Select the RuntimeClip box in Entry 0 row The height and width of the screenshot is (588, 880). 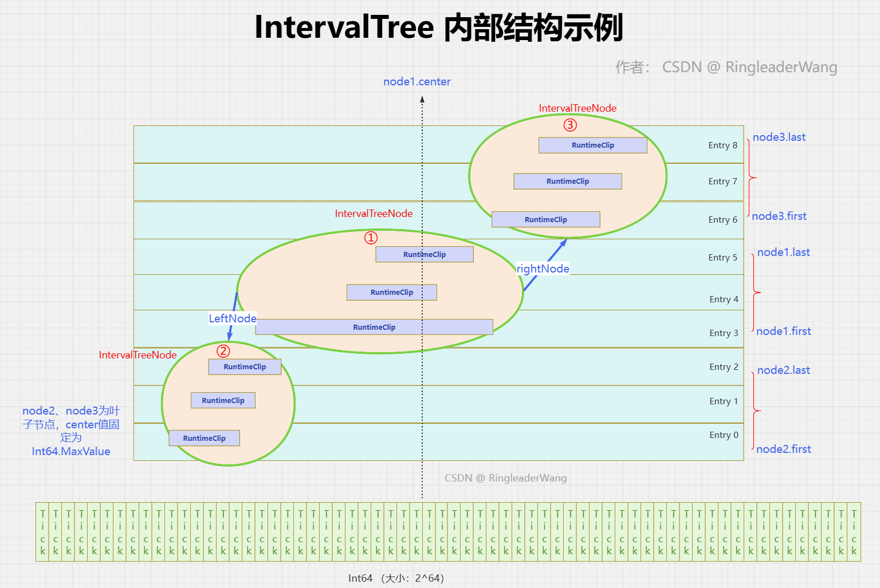(x=204, y=438)
